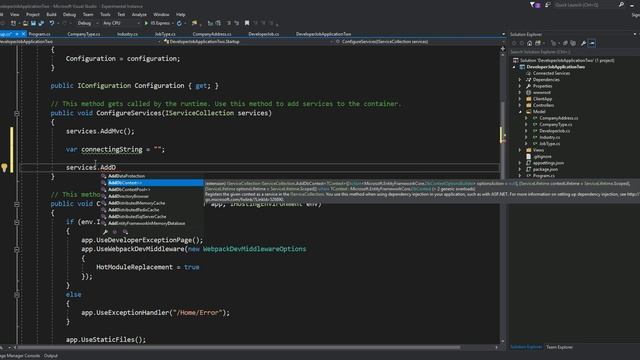Collapse the Model folder in Solution Explorer

click(520, 111)
